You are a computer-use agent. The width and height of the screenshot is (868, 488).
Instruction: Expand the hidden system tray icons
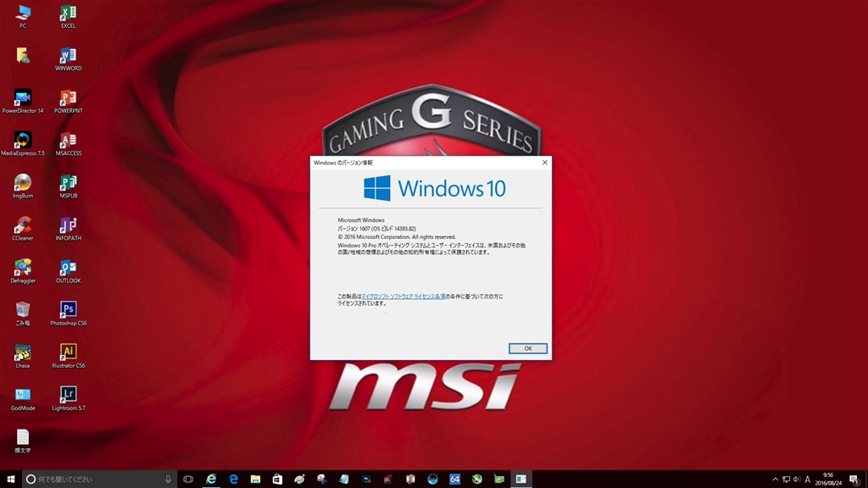[775, 480]
